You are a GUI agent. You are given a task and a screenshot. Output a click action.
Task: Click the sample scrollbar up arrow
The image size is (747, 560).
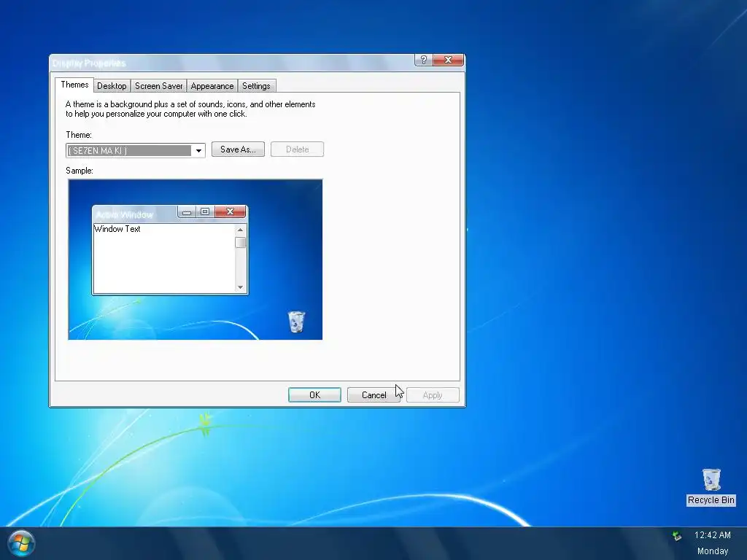pos(240,230)
